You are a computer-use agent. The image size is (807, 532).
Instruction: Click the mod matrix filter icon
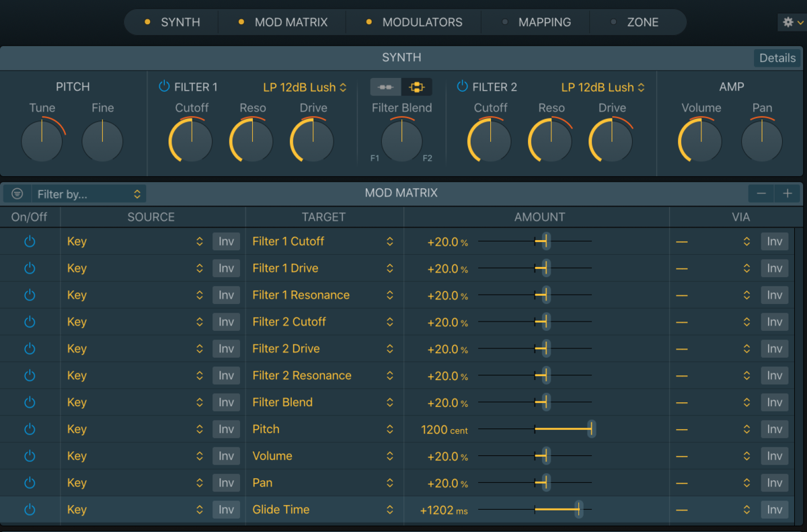click(x=17, y=194)
